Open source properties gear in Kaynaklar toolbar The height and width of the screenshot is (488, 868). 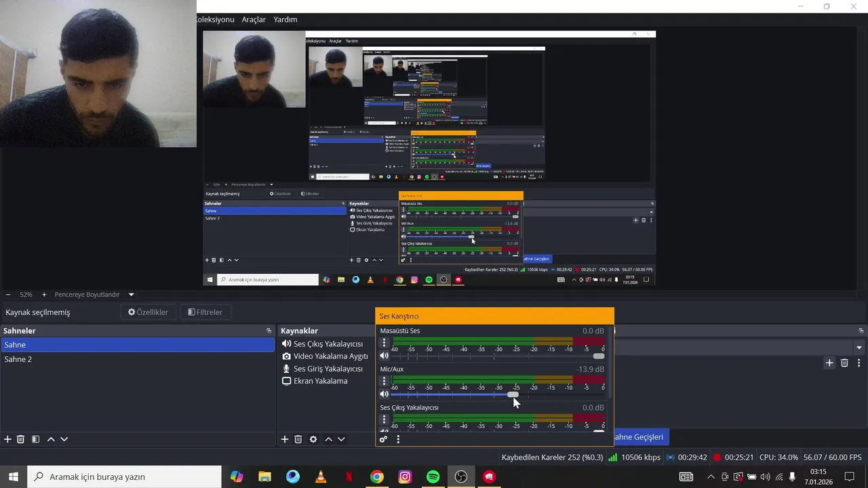click(x=313, y=439)
